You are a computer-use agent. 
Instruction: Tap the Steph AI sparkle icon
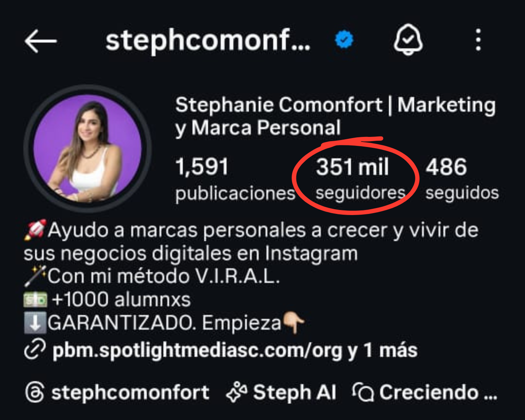click(236, 392)
